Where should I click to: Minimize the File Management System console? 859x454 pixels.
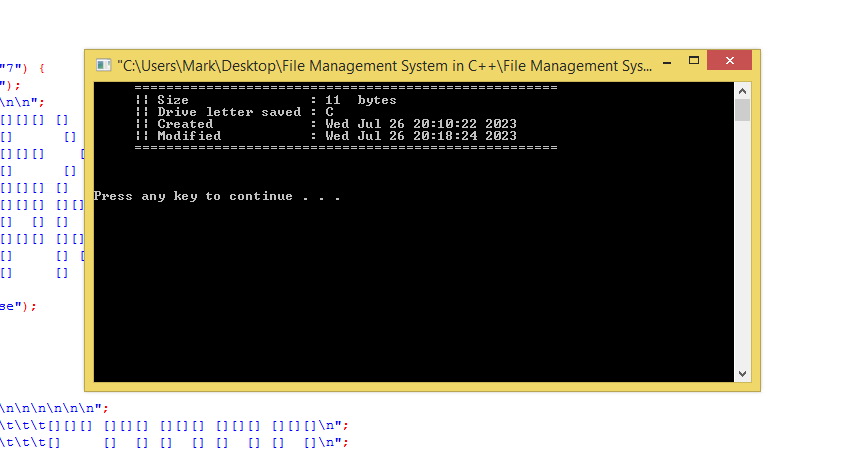click(667, 62)
